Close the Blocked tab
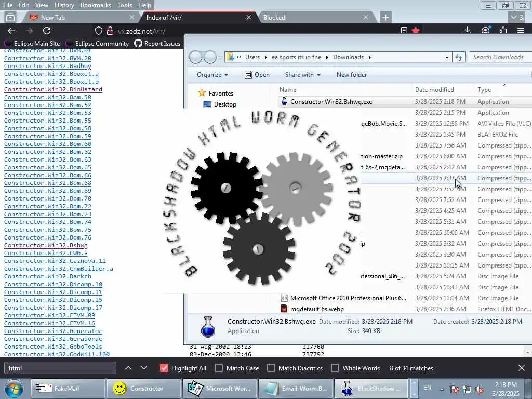Screen dimensions: 532x399 tap(365, 17)
